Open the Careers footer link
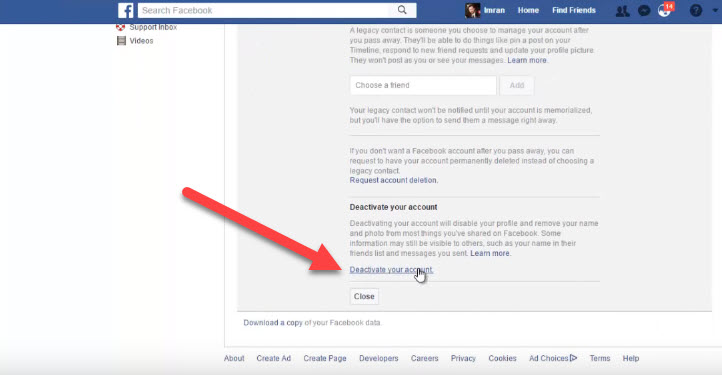 tap(425, 358)
